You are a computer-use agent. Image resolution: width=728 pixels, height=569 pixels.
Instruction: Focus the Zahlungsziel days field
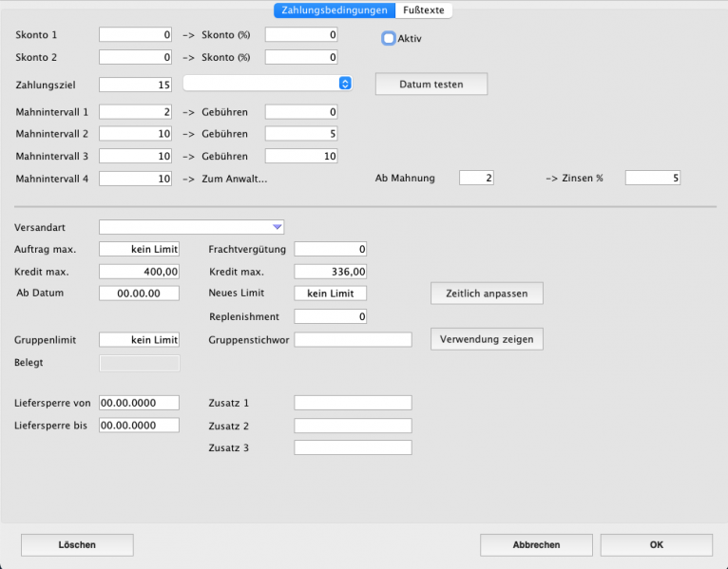coord(136,85)
